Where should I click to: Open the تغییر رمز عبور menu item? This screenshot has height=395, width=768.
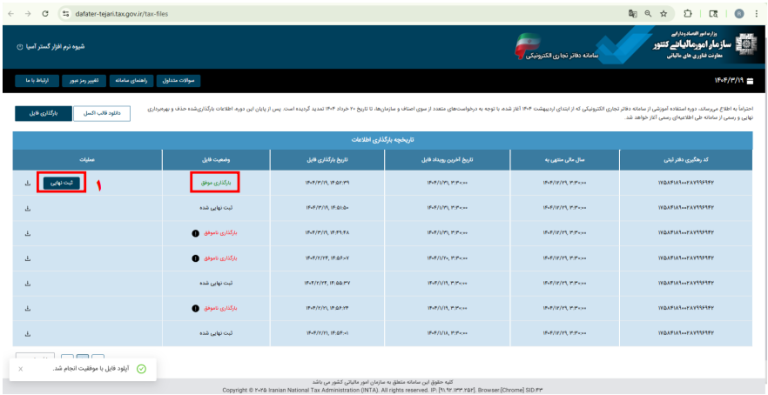[x=84, y=80]
